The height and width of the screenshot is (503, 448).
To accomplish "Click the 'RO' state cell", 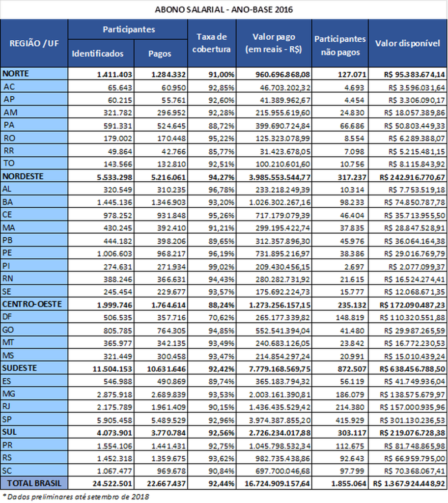I will (x=34, y=138).
